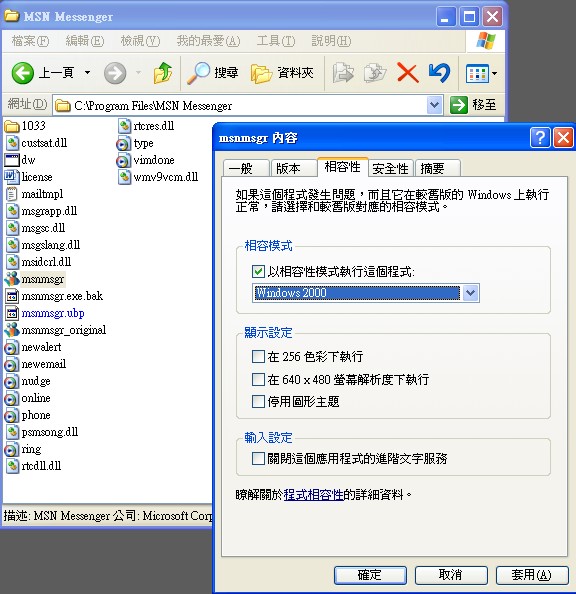
Task: Select the wmv9vcm.dll file name
Action: click(166, 177)
